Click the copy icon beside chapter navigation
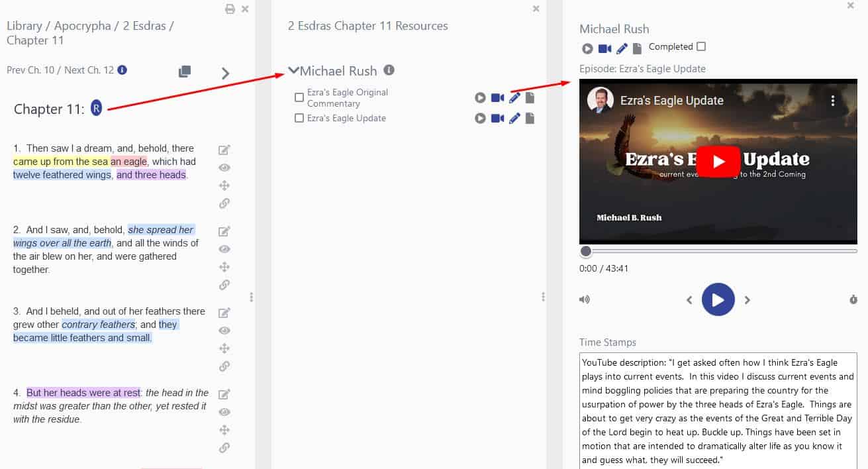The image size is (868, 469). [185, 72]
